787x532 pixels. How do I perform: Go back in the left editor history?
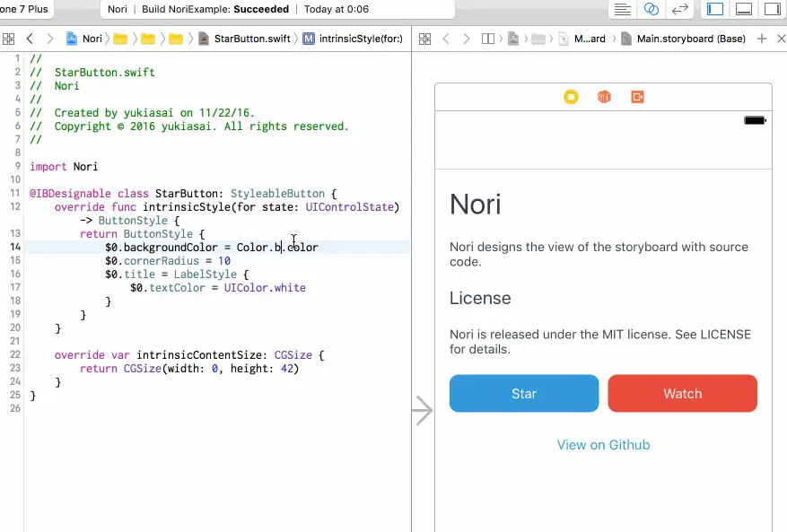(30, 39)
